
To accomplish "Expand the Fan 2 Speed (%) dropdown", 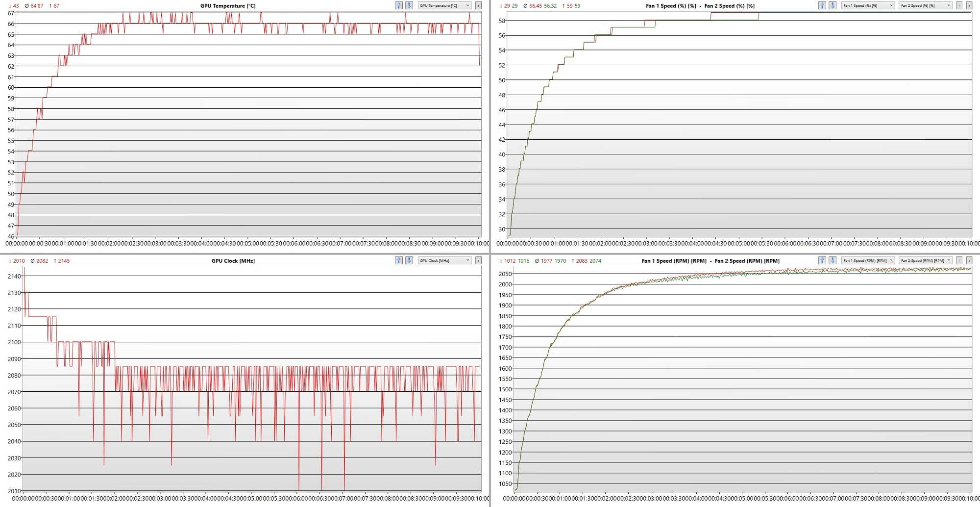I will tap(926, 5).
